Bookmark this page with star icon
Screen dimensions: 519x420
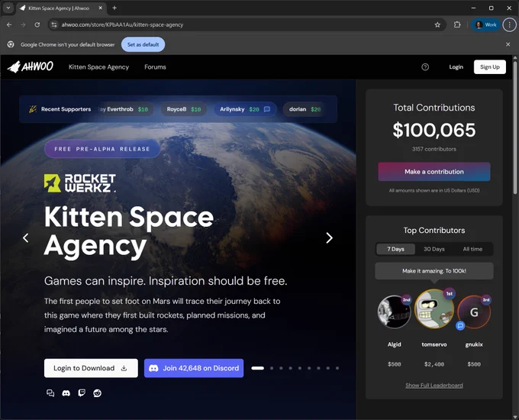437,25
